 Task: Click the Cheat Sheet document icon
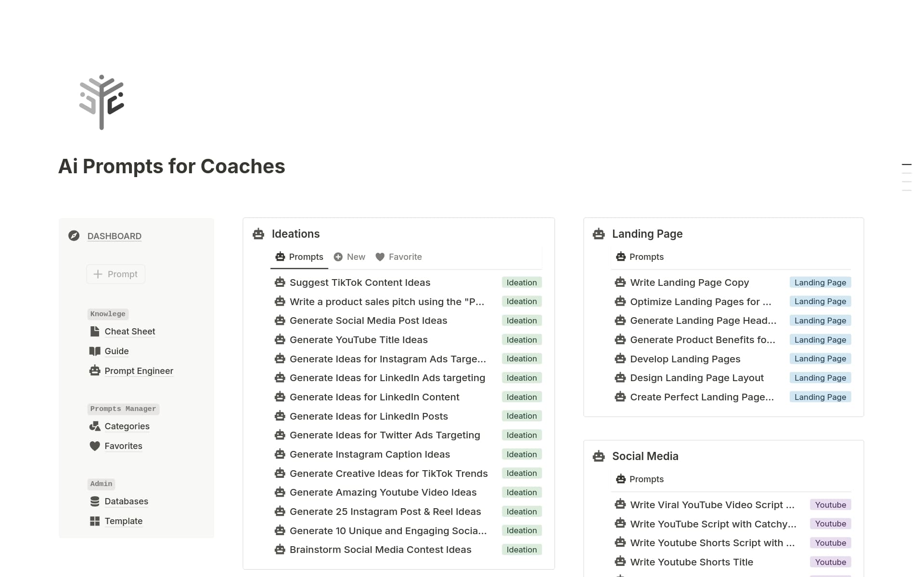pyautogui.click(x=95, y=332)
